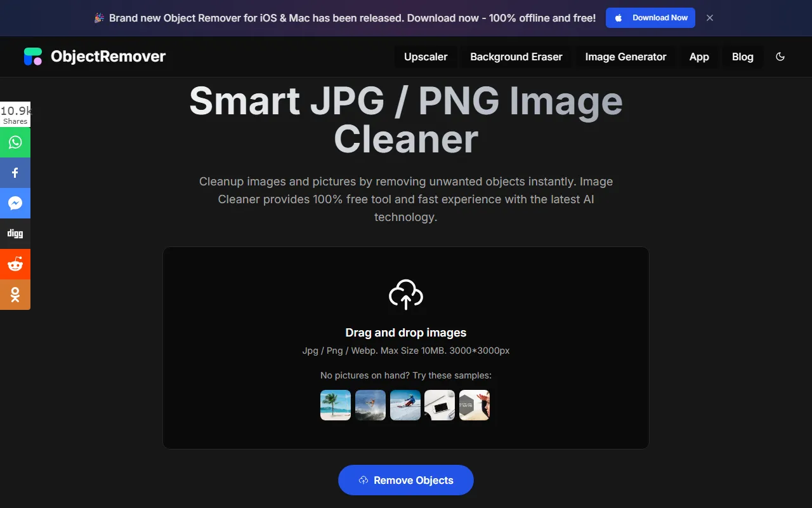
Task: Share on Odnoklassniki orange icon
Action: pyautogui.click(x=15, y=295)
